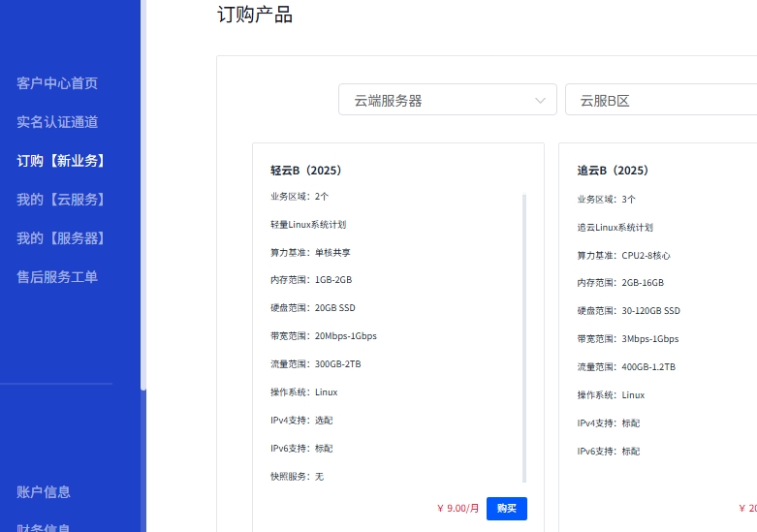Select 订购【新业务】 in sidebar
This screenshot has height=532, width=757.
pos(61,161)
